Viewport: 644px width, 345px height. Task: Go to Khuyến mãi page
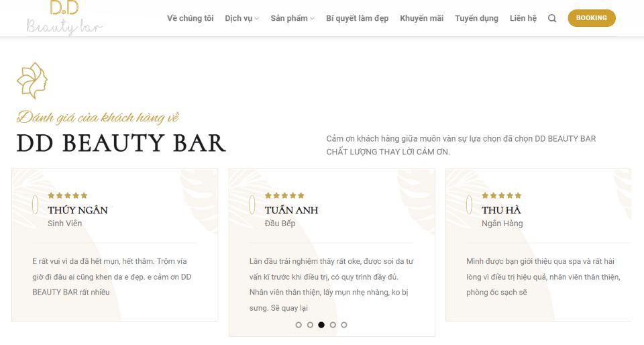(x=422, y=18)
